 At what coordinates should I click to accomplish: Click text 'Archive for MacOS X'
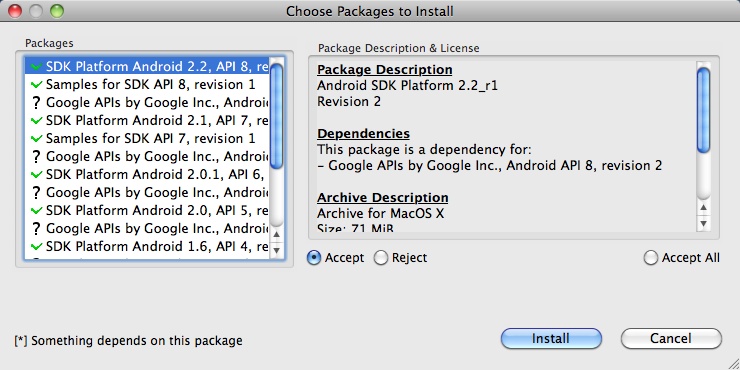pyautogui.click(x=380, y=213)
